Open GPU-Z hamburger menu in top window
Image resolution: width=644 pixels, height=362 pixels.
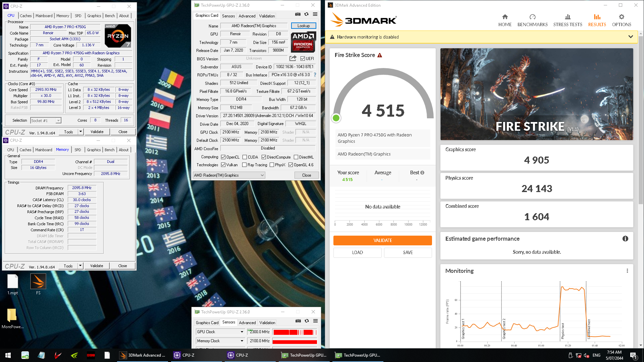[315, 14]
